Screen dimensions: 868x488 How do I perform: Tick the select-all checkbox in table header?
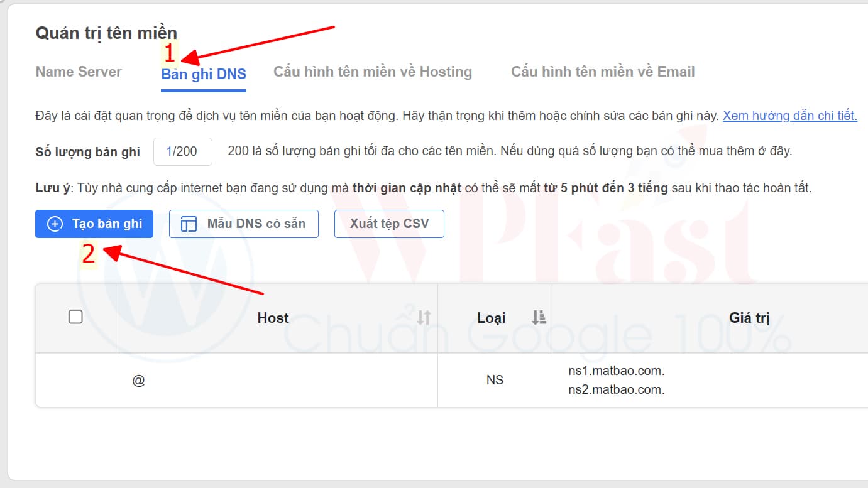[75, 317]
